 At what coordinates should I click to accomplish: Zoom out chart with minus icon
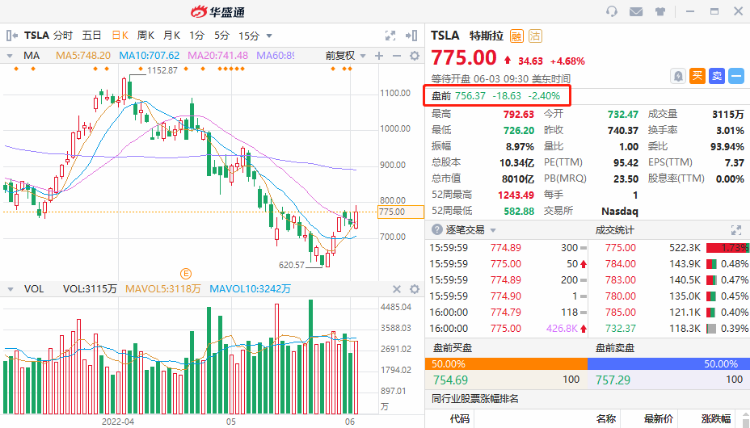click(397, 56)
